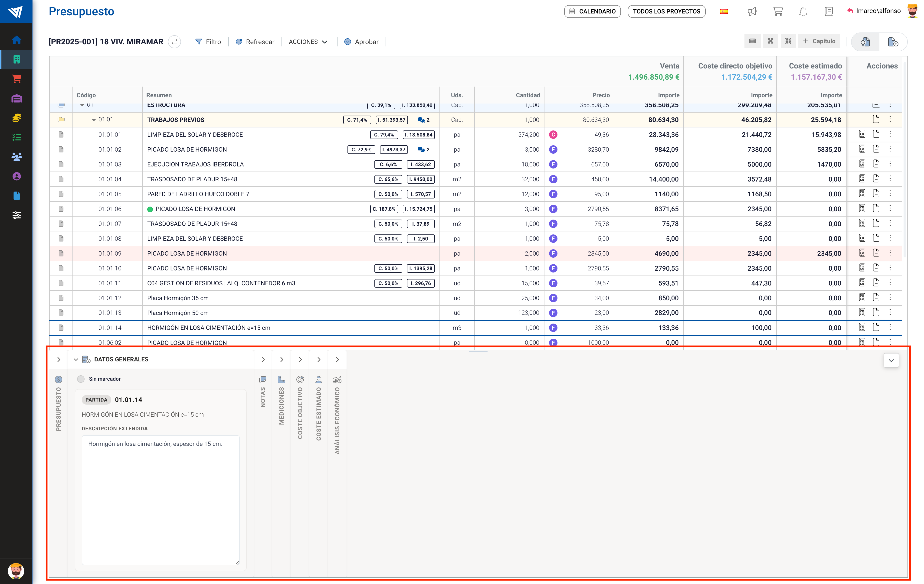Click the megaphone announcements icon
This screenshot has height=584, width=924.
pos(752,12)
